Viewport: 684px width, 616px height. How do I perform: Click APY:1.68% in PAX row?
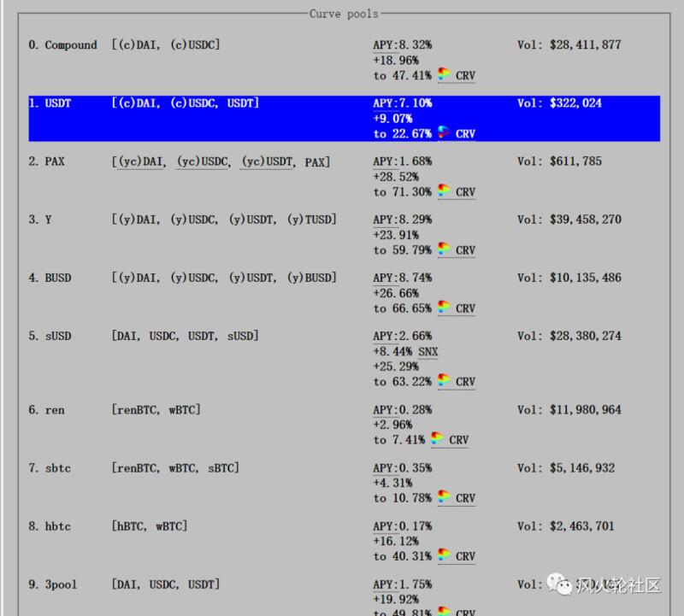coord(402,161)
